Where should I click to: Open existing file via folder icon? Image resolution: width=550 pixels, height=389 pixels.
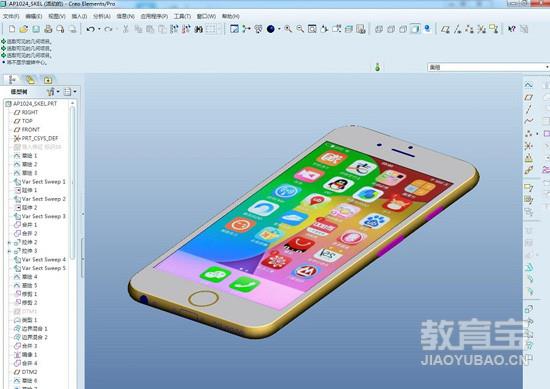(x=24, y=29)
